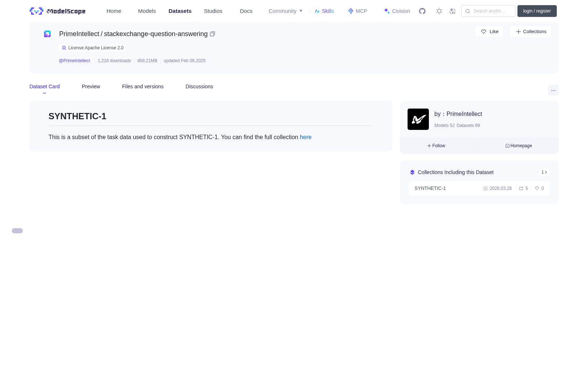This screenshot has width=588, height=368.
Task: Click the 'by：PrimeIntellect' author name
Action: click(458, 114)
